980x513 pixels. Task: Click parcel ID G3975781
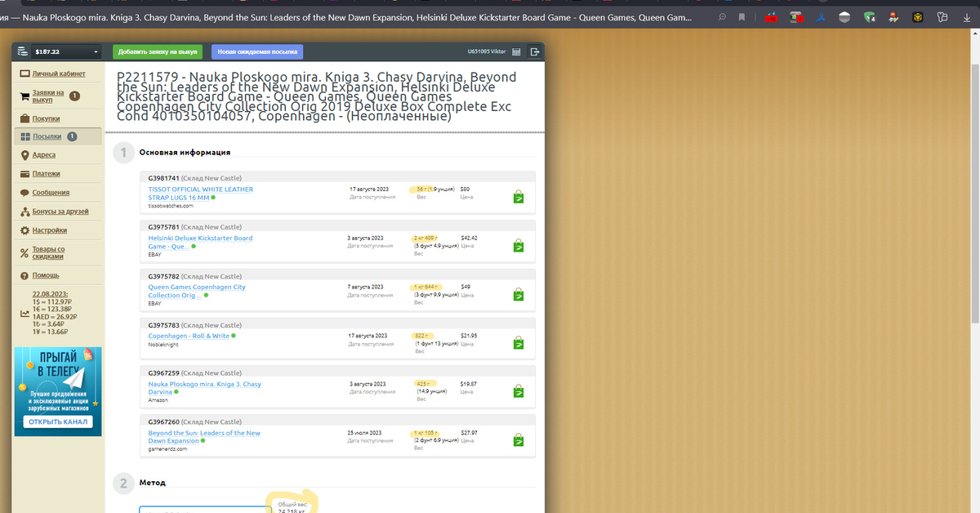click(x=163, y=227)
